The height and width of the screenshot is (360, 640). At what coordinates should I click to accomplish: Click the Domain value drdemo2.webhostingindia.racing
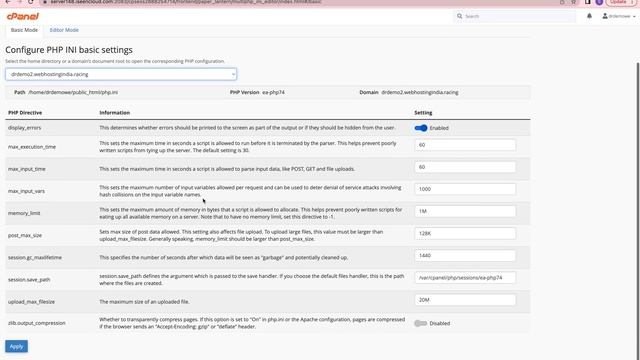420,92
